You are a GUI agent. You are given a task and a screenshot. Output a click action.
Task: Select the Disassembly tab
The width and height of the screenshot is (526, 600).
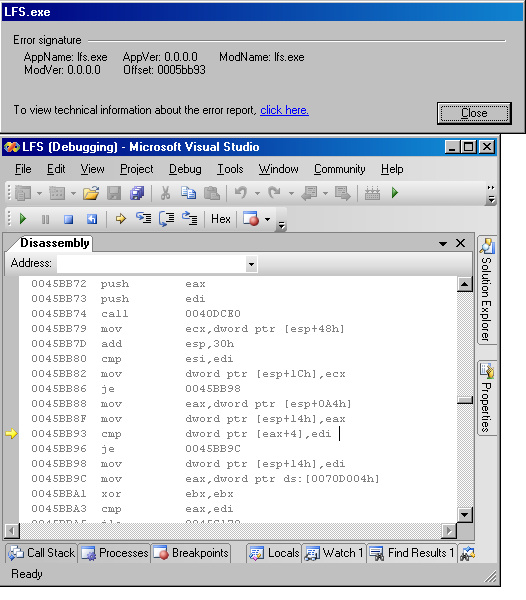pyautogui.click(x=54, y=243)
